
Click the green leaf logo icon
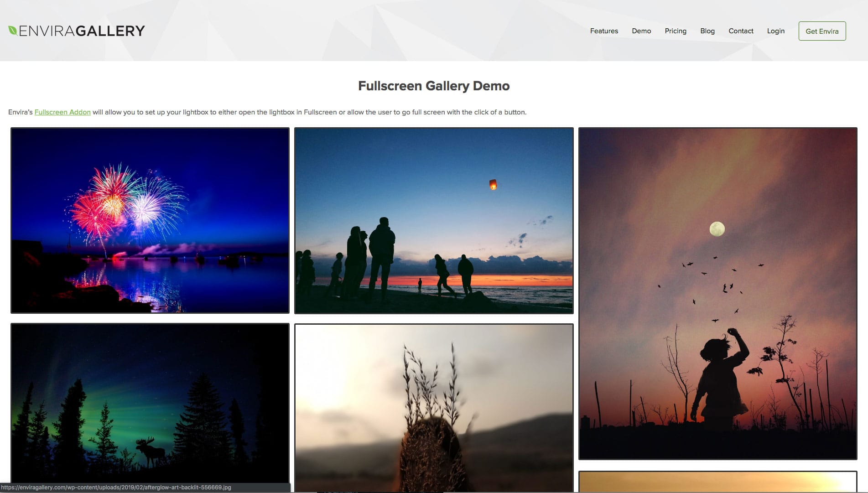tap(13, 31)
